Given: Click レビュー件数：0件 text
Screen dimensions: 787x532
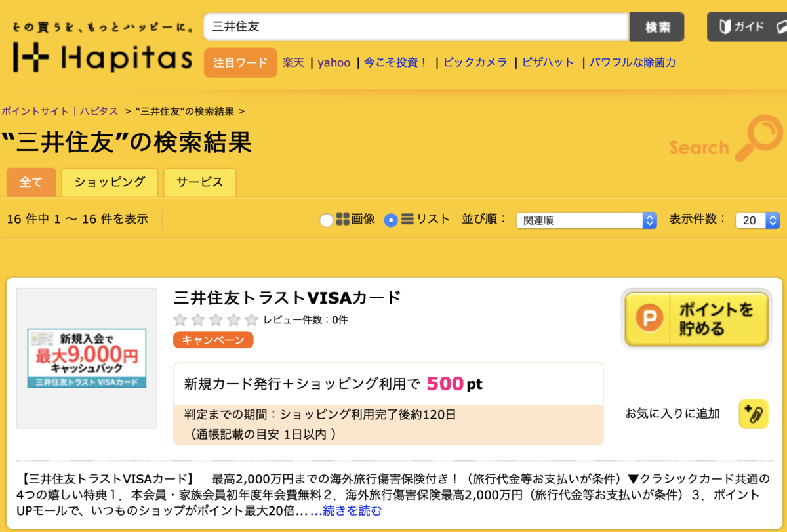Looking at the screenshot, I should pyautogui.click(x=306, y=320).
